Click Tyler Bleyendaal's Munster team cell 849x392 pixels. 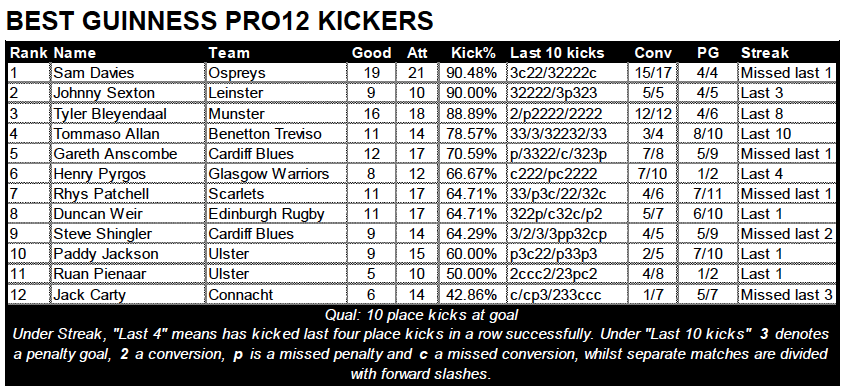[276, 114]
